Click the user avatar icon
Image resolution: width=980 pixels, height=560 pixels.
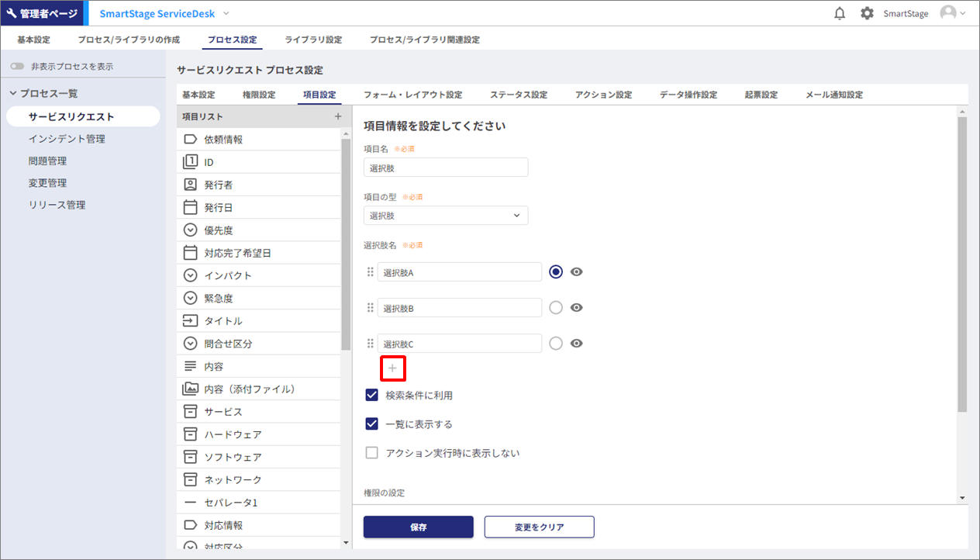pyautogui.click(x=947, y=13)
